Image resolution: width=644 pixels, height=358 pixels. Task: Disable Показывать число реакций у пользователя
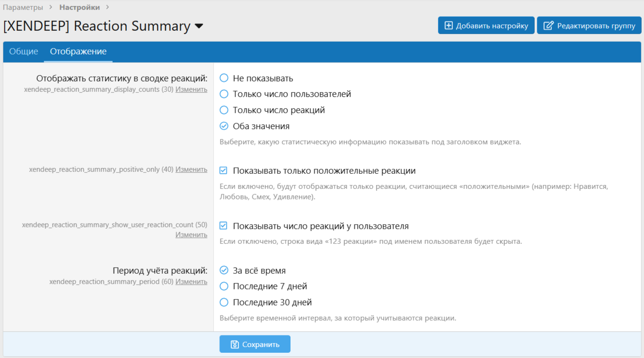224,226
